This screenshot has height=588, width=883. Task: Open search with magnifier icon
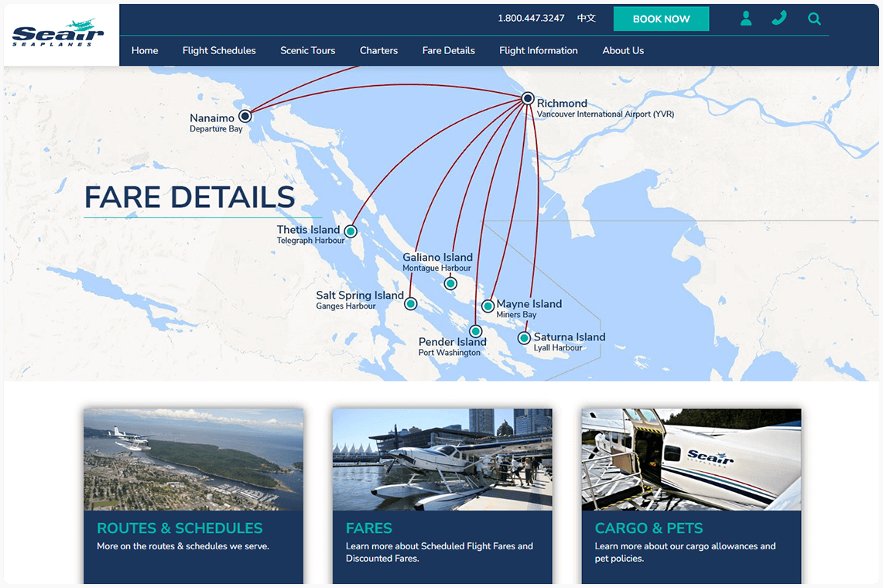coord(814,19)
